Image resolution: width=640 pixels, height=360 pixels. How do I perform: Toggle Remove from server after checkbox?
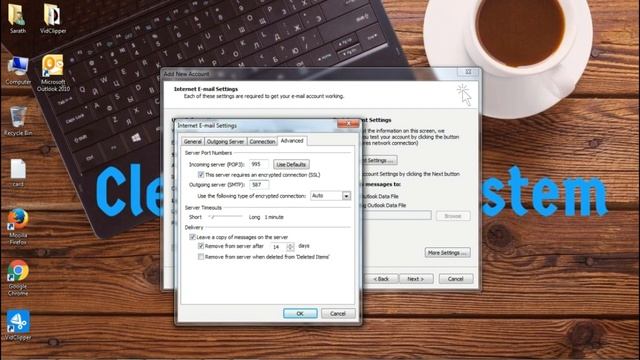tap(201, 246)
